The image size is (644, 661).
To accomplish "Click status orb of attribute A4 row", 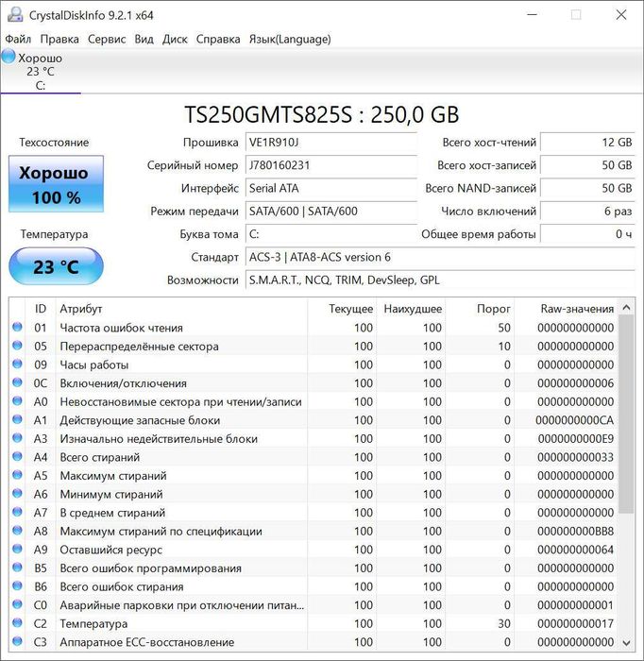I will pyautogui.click(x=17, y=456).
